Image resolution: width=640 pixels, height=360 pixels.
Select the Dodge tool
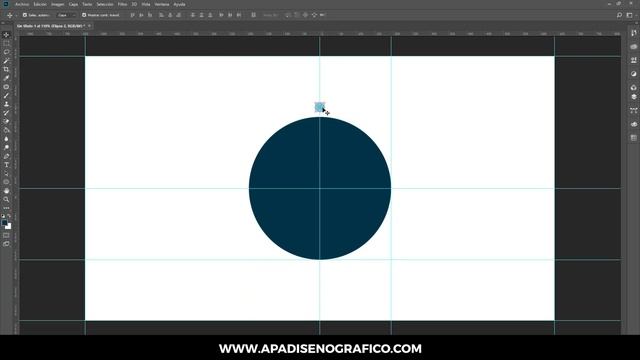6,147
